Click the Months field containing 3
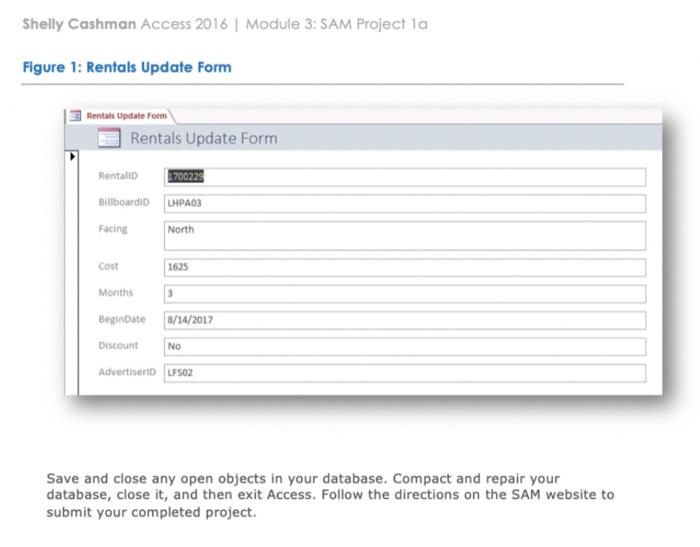The height and width of the screenshot is (547, 700). [405, 294]
